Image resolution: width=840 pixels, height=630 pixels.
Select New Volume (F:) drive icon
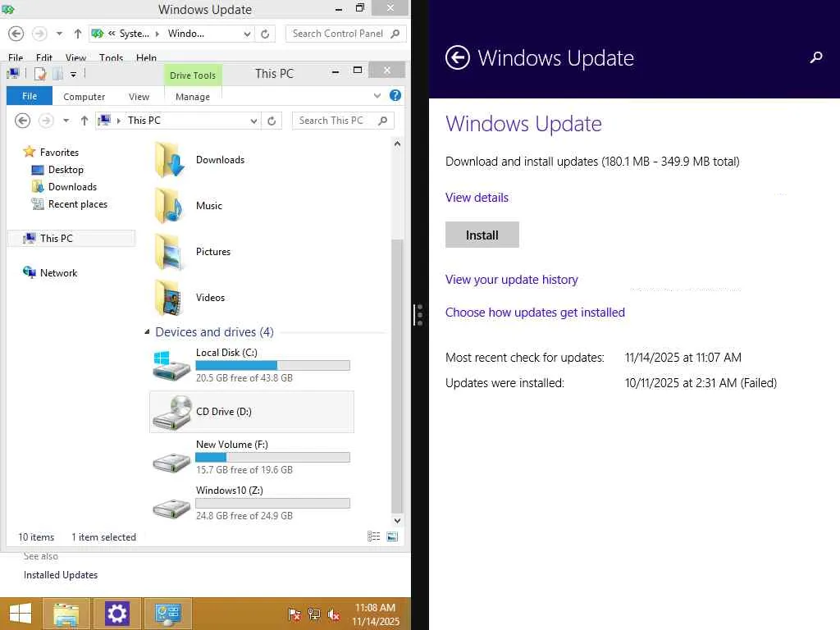(171, 462)
